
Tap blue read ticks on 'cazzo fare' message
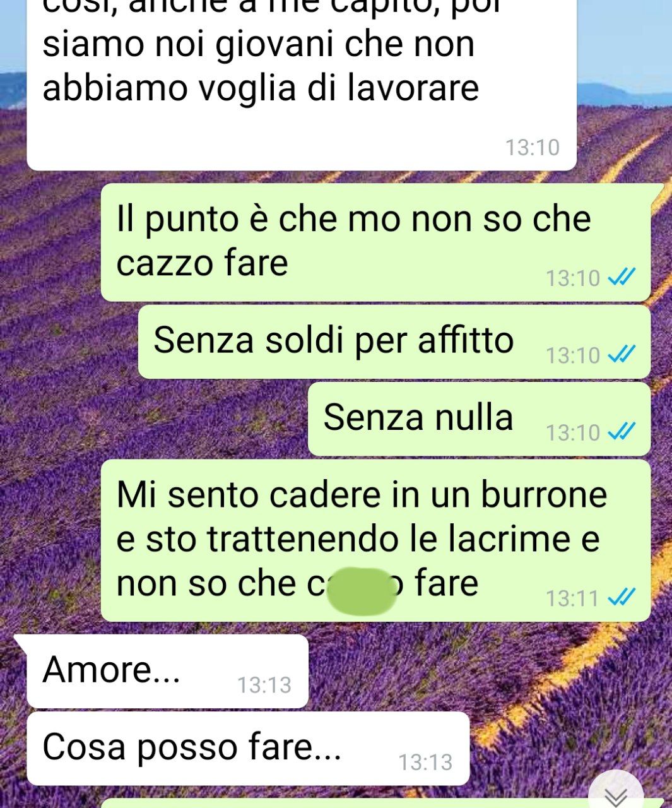(x=621, y=277)
